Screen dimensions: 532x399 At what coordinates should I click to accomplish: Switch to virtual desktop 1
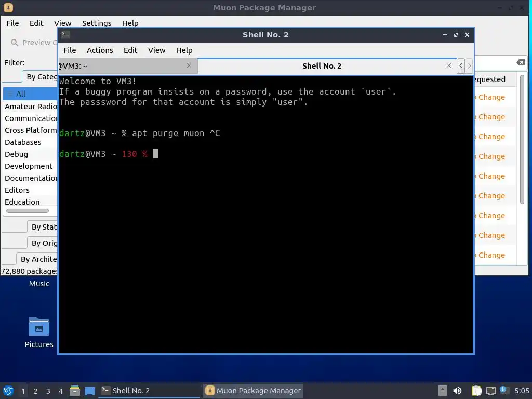pos(23,391)
